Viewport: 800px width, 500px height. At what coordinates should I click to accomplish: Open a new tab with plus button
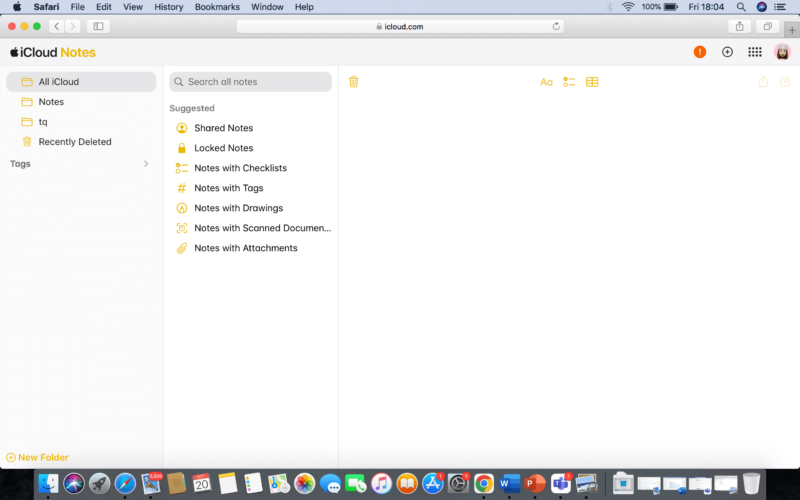coord(792,30)
